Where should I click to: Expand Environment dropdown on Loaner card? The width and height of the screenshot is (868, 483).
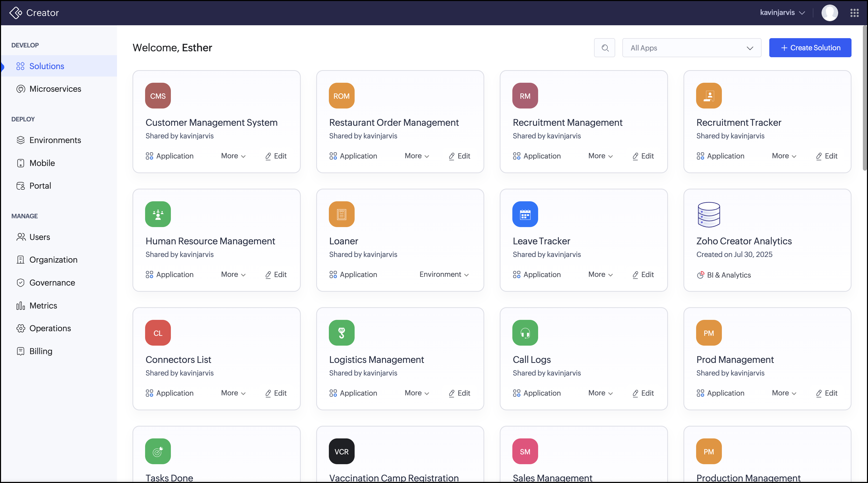click(444, 275)
